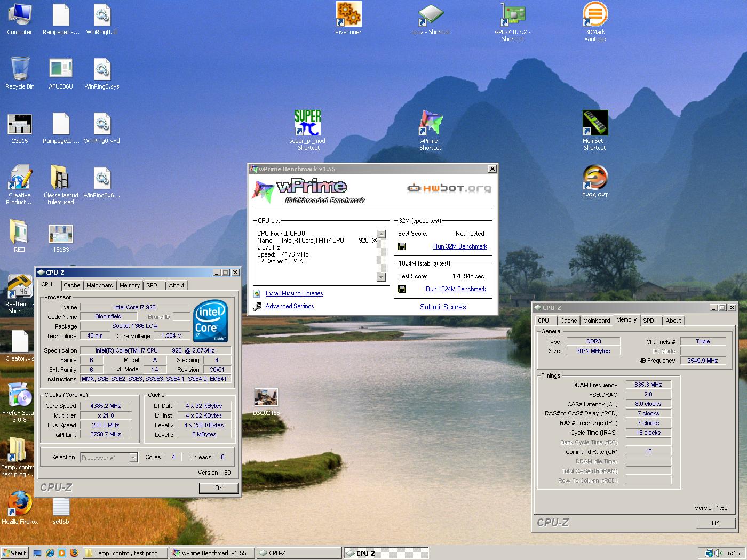This screenshot has height=560, width=747.
Task: Click the DRAM Frequency 835.3 MHz value
Action: [648, 385]
